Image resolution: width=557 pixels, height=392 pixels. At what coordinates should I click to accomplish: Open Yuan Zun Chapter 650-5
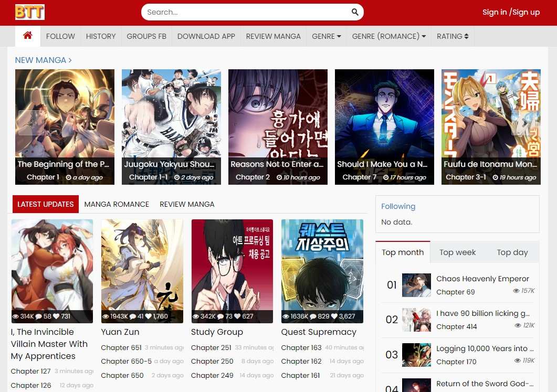click(126, 362)
